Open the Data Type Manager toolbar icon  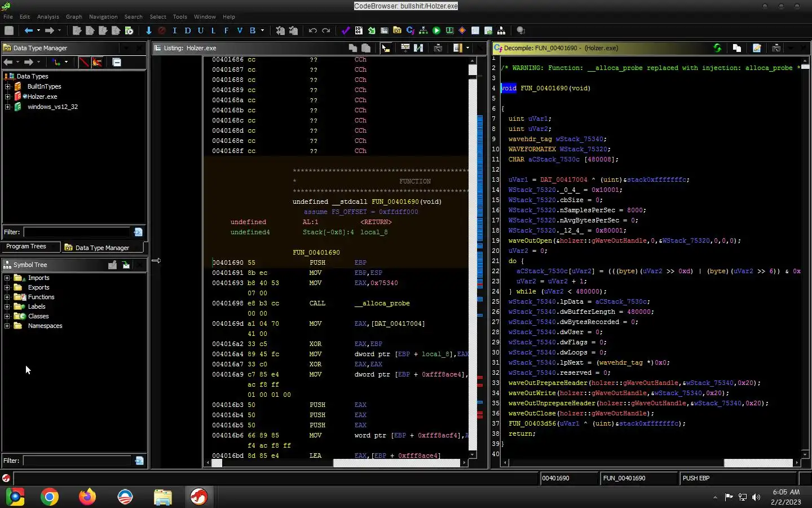coord(397,30)
